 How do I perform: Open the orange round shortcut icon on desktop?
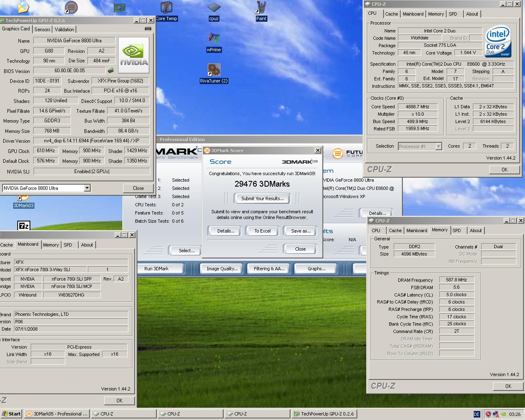click(71, 7)
